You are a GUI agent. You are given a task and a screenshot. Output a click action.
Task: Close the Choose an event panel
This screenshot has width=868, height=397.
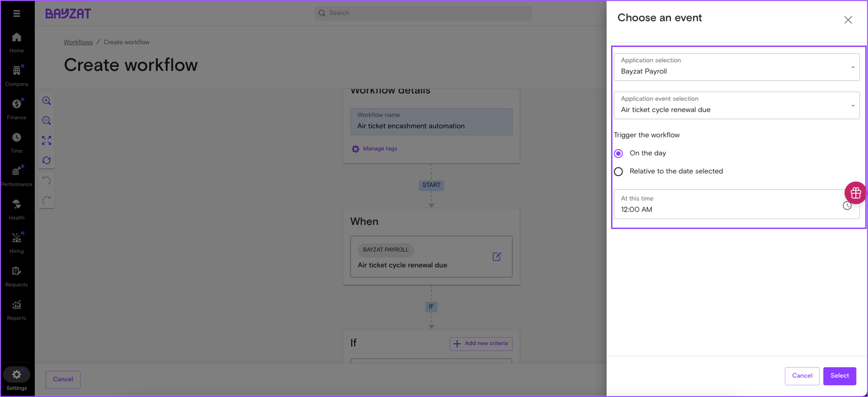(x=848, y=20)
